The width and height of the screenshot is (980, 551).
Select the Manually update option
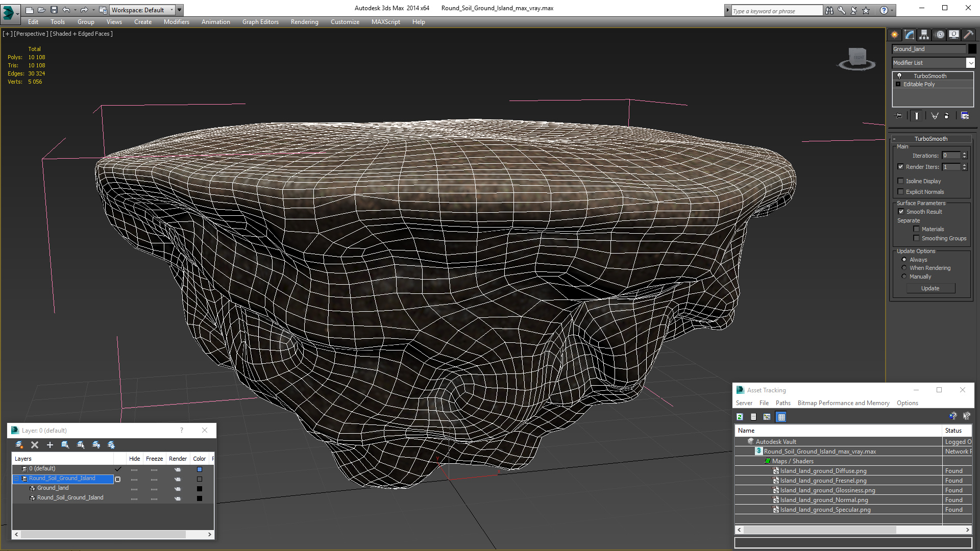click(904, 277)
